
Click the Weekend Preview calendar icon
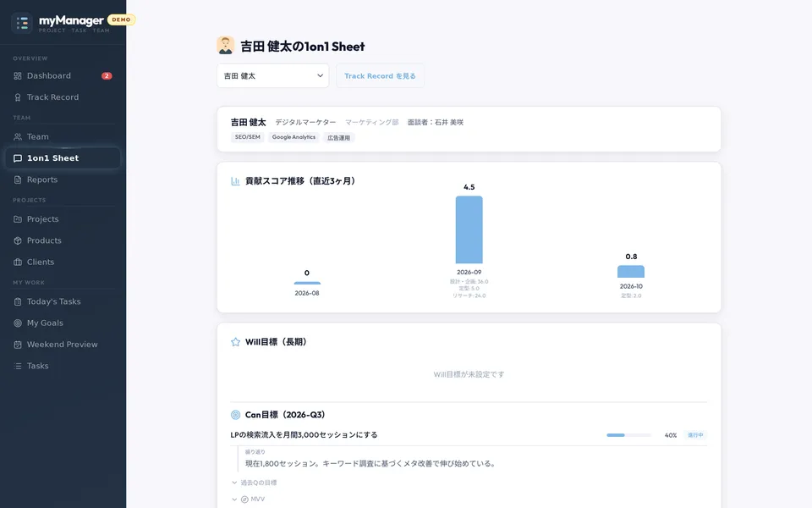click(x=18, y=345)
